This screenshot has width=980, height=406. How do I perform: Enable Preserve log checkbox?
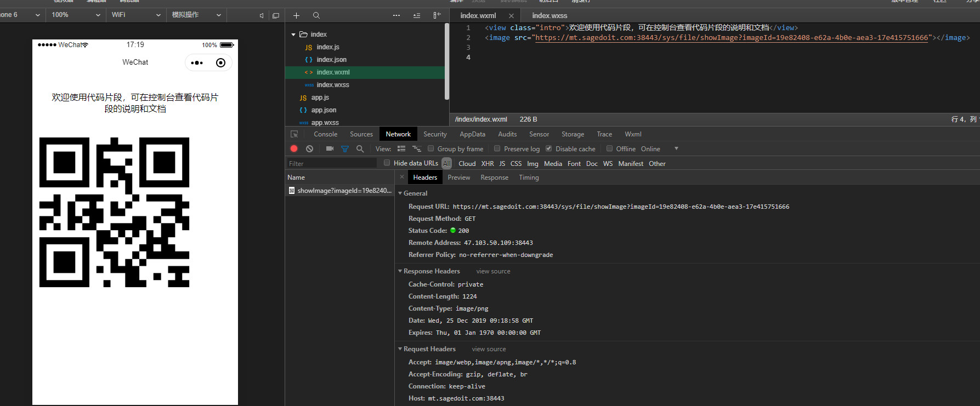pyautogui.click(x=497, y=148)
